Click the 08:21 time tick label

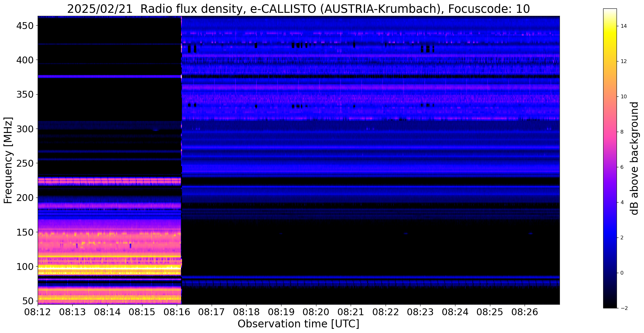point(351,312)
